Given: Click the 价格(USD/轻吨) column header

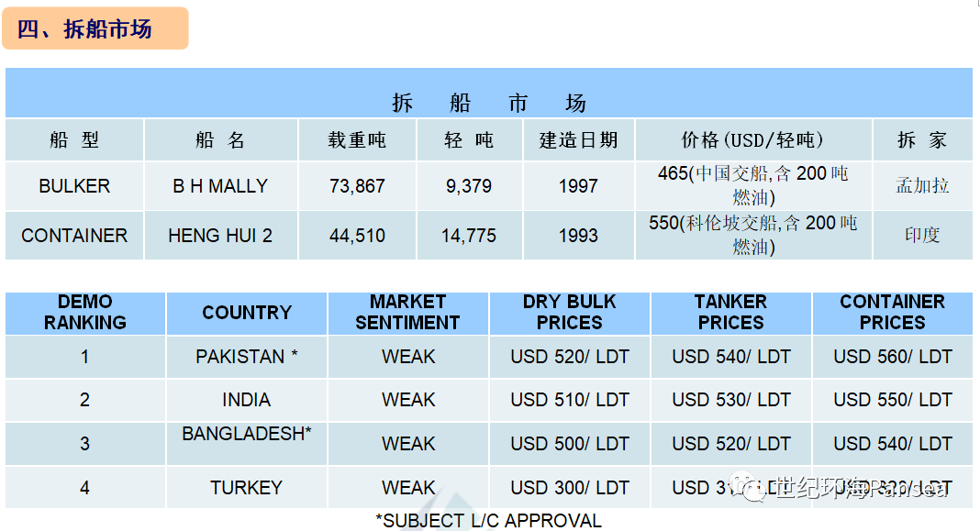Looking at the screenshot, I should pos(753,140).
